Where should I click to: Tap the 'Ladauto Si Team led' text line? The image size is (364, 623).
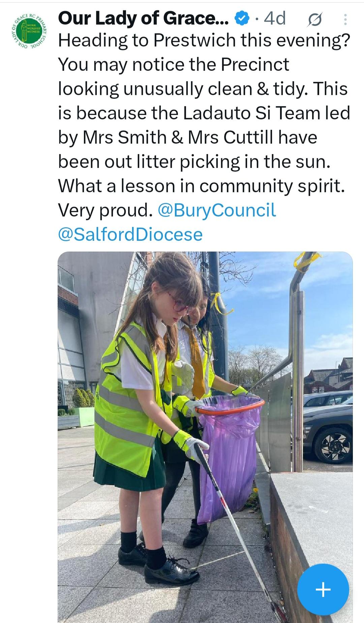click(267, 113)
